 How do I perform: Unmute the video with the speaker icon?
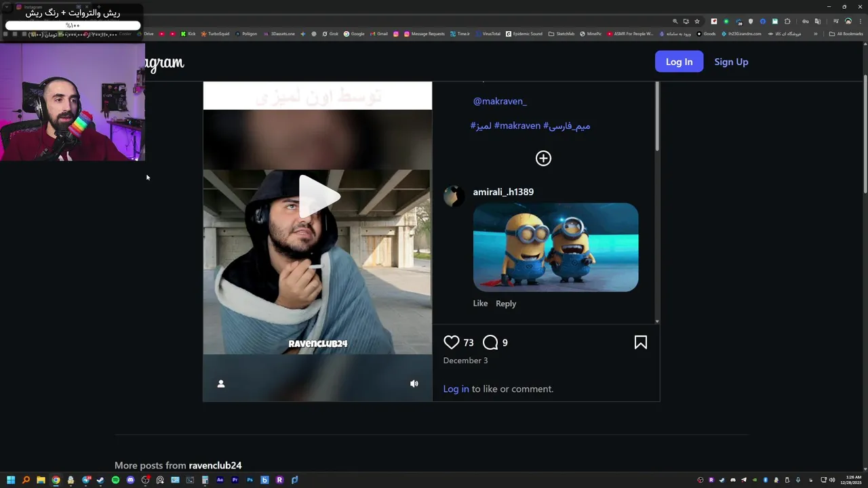(414, 384)
